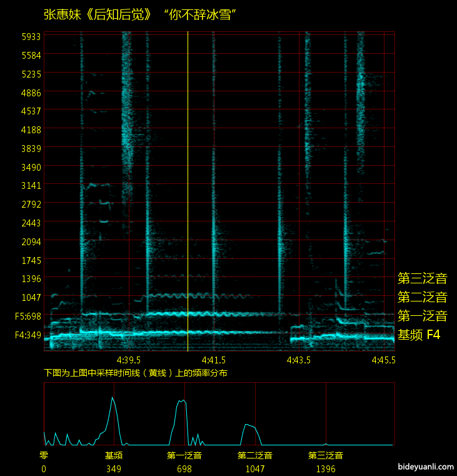Click the 4:39.5 time axis label

[x=129, y=360]
